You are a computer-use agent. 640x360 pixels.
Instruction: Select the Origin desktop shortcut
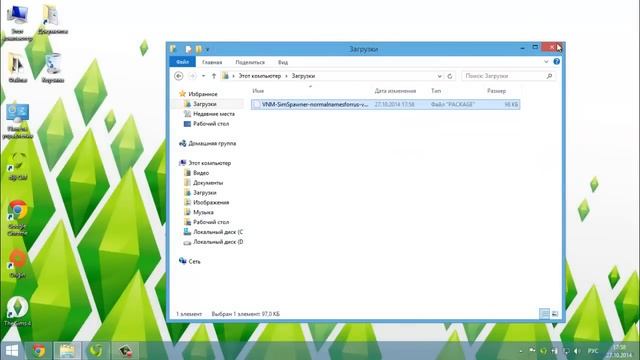click(18, 264)
